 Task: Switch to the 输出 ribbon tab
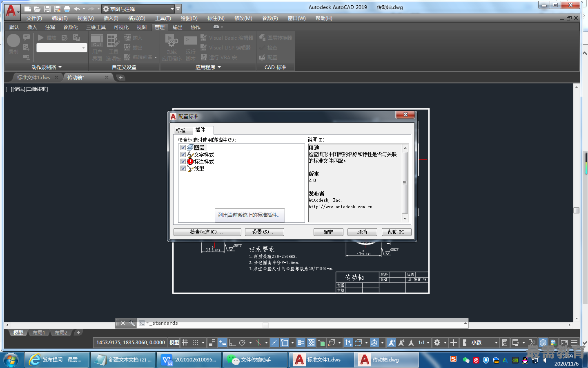[178, 27]
